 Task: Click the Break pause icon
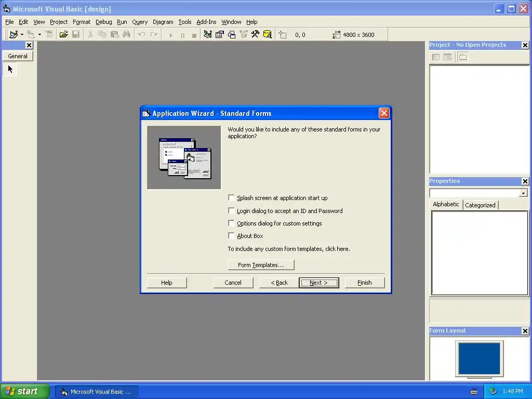tap(182, 35)
